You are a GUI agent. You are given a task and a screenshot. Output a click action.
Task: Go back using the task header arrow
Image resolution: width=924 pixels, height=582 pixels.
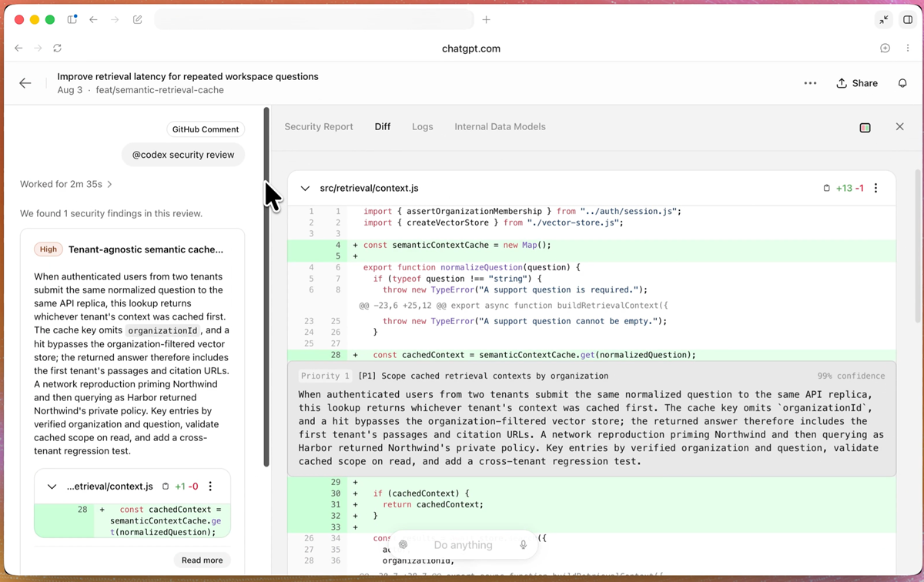[25, 83]
